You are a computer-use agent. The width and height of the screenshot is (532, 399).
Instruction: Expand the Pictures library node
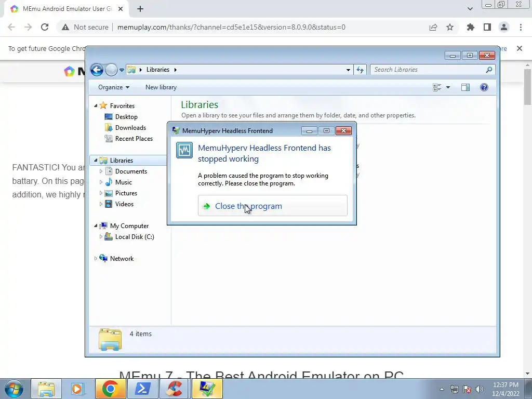[x=101, y=193]
